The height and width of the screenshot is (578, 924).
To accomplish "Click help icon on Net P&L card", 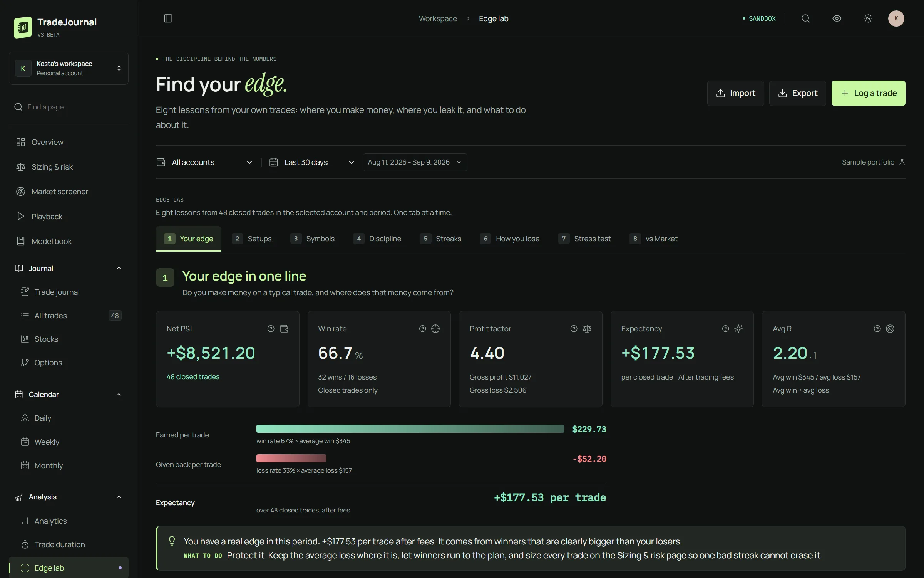I will click(271, 329).
